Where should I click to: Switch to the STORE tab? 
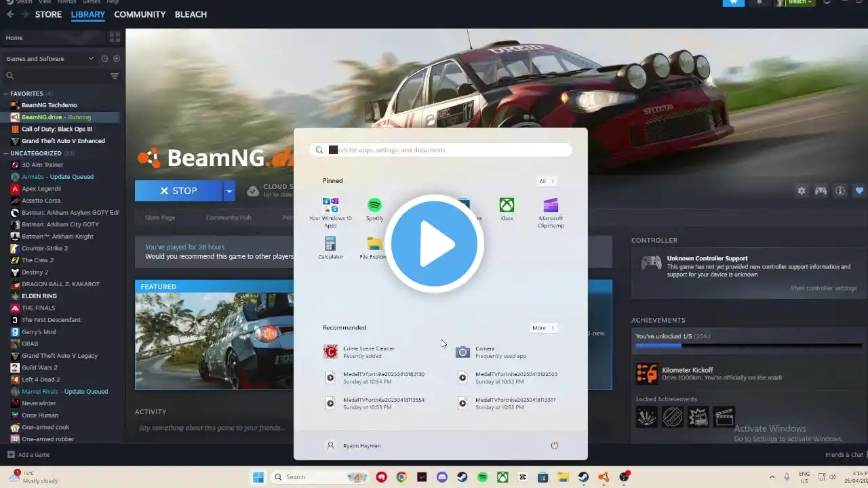[48, 14]
